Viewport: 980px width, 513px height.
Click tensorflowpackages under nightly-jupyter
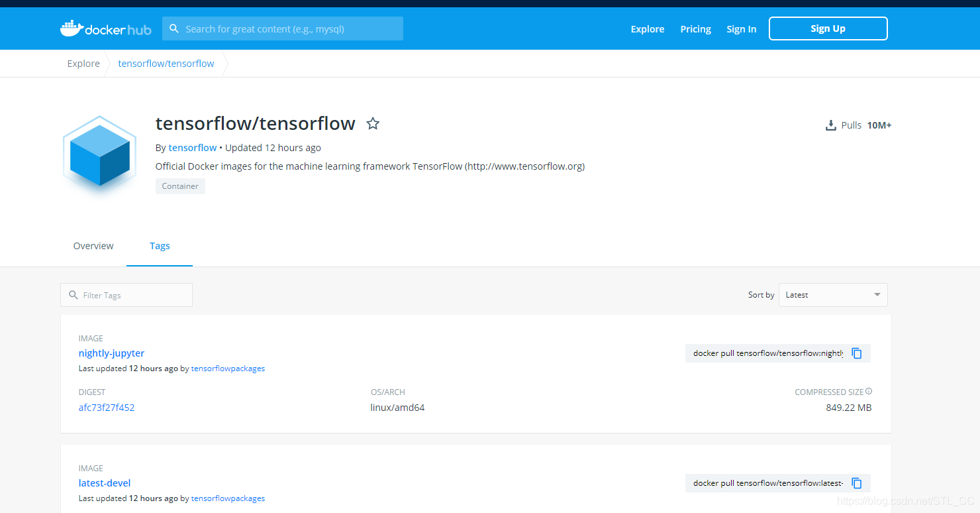click(x=228, y=369)
